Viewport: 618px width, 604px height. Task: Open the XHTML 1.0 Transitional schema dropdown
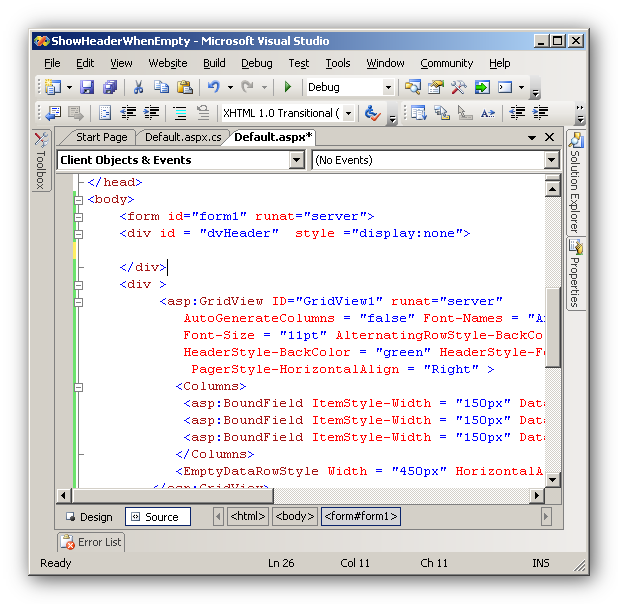(x=348, y=114)
